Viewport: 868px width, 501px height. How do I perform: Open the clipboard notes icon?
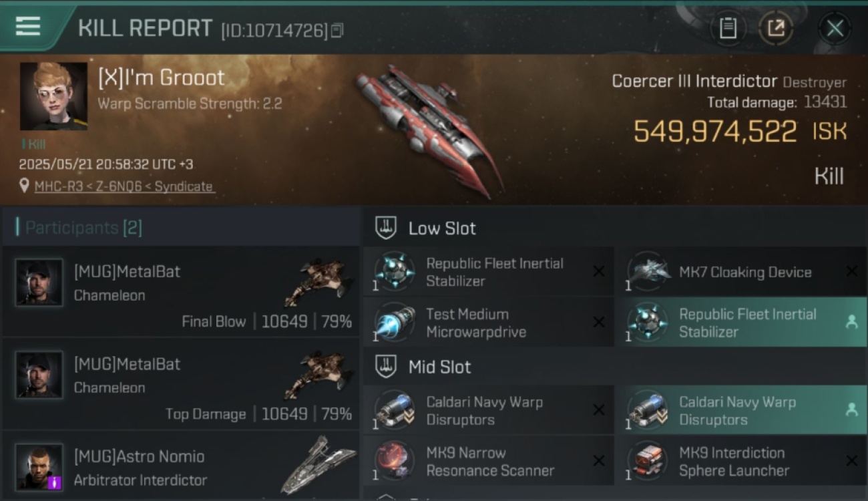(x=728, y=28)
